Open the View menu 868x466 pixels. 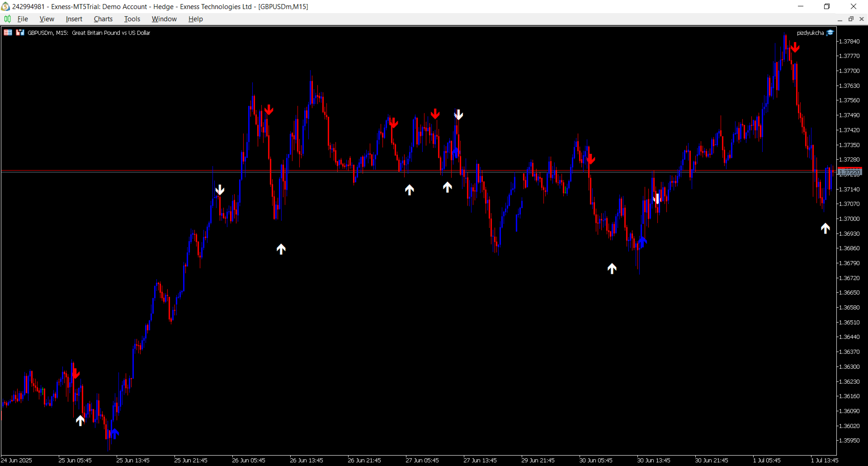pos(47,19)
